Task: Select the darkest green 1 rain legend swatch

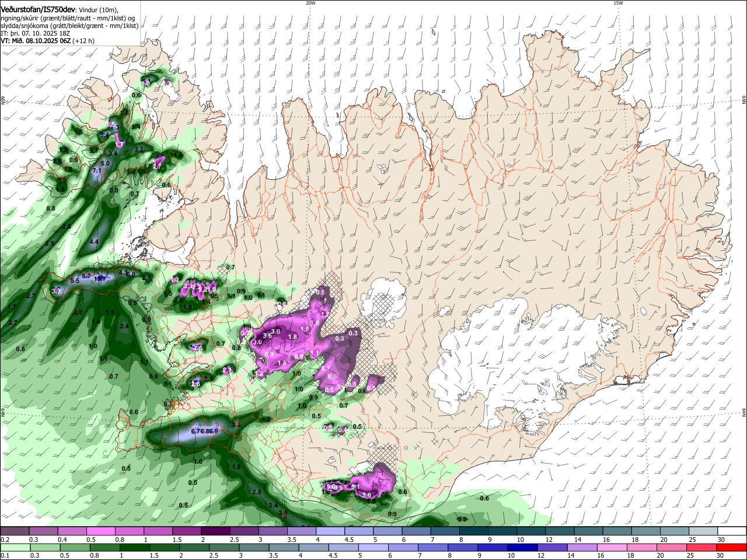Action: pos(134,547)
